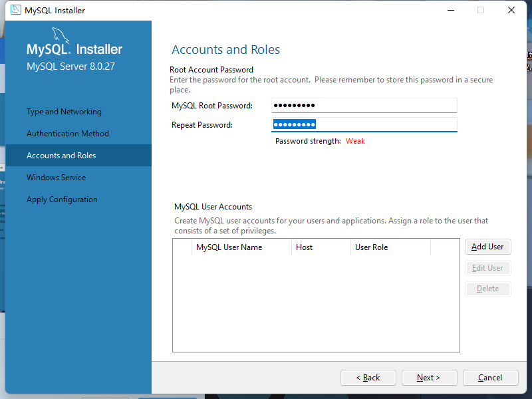
Task: Minimize the installer window
Action: (x=451, y=10)
